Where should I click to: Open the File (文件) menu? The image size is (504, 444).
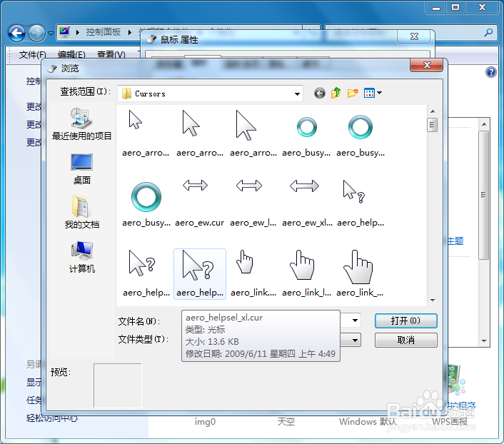click(x=32, y=55)
